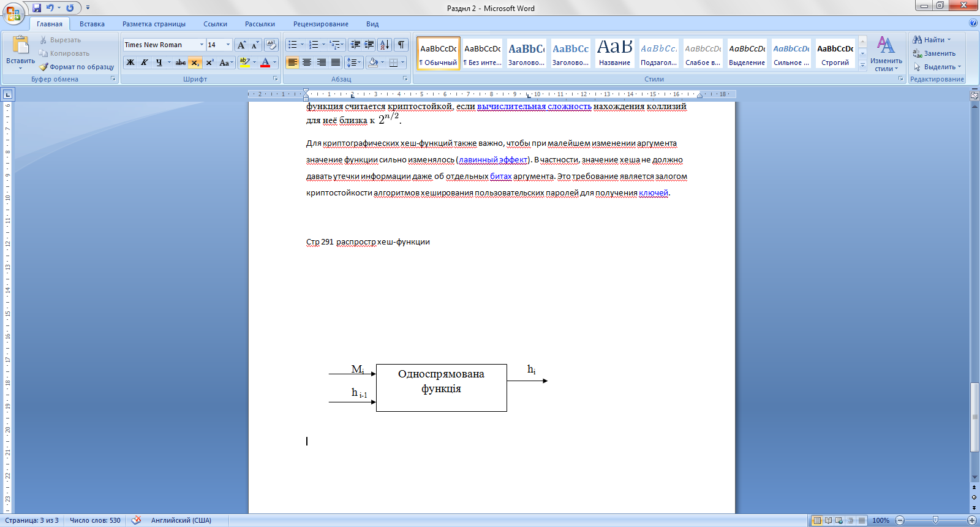Screen dimensions: 980x527
Task: Open the Times New Roman font dropdown
Action: coord(202,45)
